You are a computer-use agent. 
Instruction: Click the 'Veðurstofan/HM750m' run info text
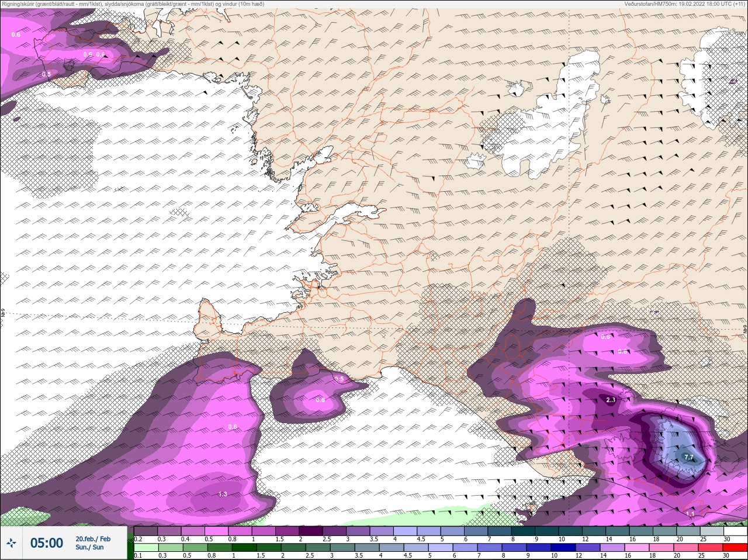[x=685, y=4]
